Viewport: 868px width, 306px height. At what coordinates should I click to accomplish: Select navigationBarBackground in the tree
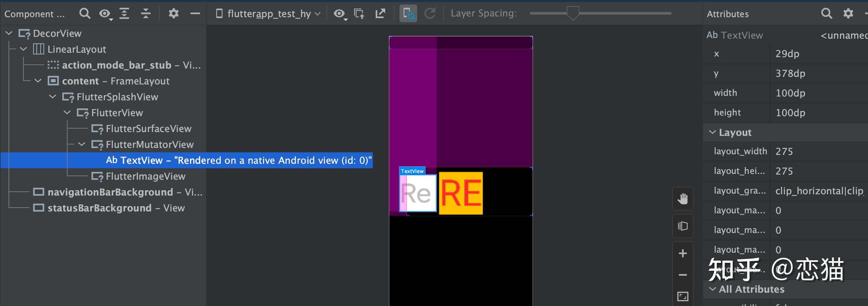point(118,192)
